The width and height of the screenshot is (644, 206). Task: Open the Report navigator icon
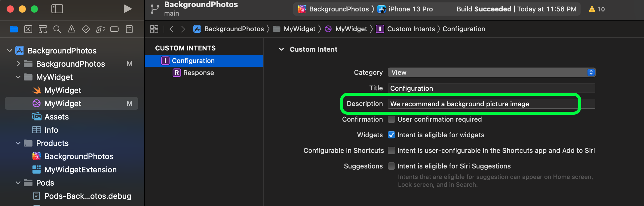pyautogui.click(x=129, y=29)
